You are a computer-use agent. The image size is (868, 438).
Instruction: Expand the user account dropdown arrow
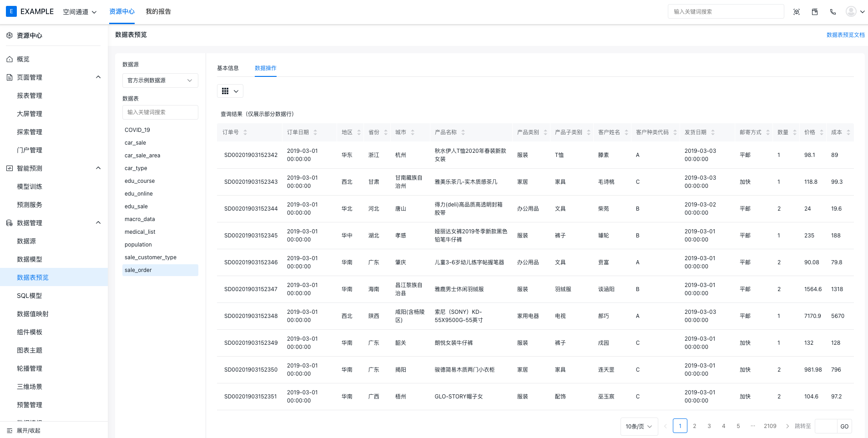tap(862, 12)
